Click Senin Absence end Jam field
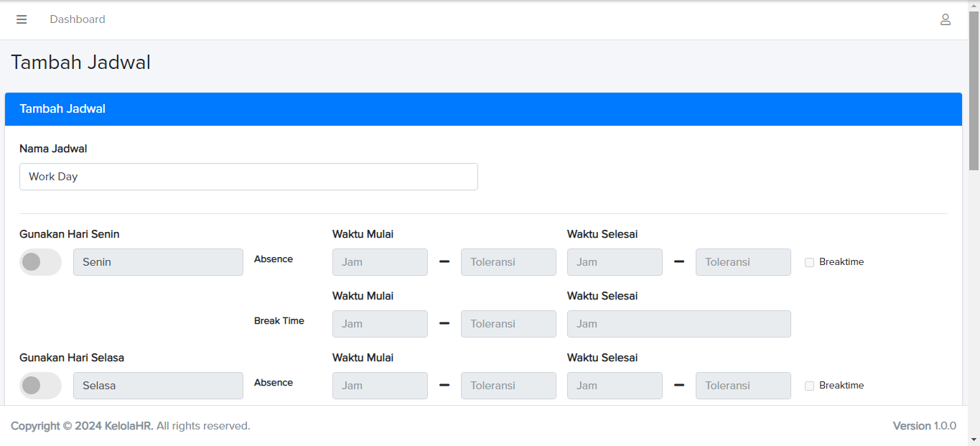Screen dimensions: 980x446 615,262
